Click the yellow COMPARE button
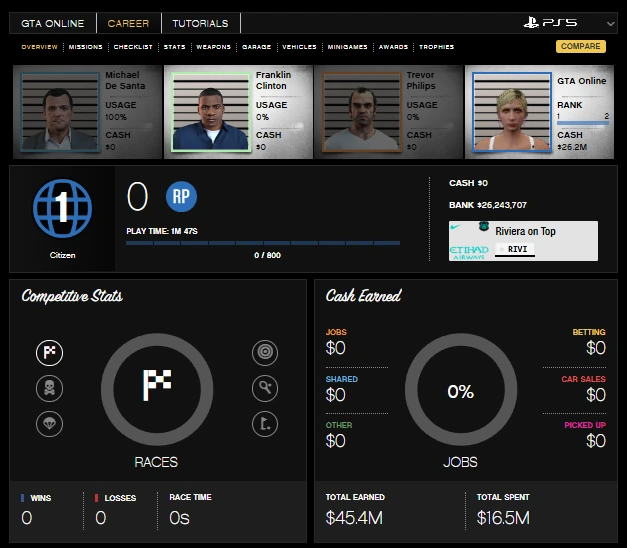Image resolution: width=627 pixels, height=548 pixels. tap(581, 46)
